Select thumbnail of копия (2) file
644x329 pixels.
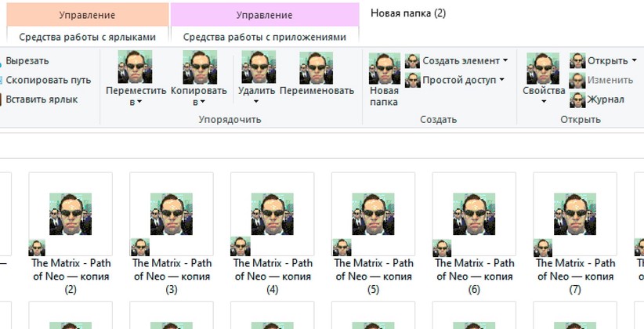point(71,214)
